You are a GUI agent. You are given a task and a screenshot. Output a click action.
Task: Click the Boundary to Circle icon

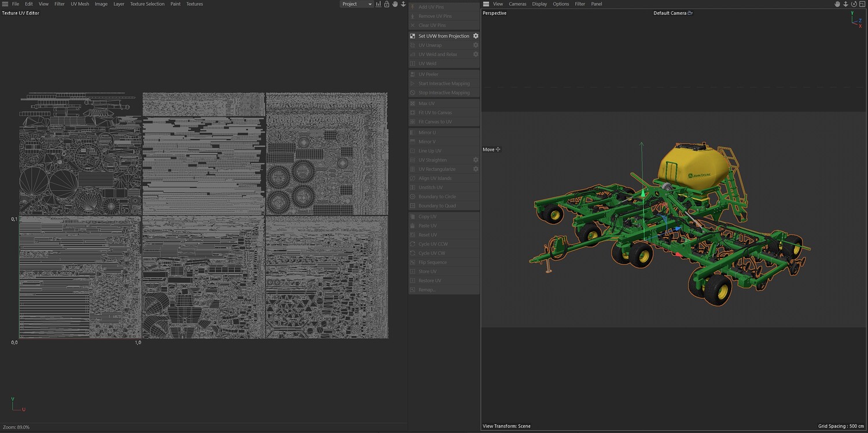tap(413, 197)
